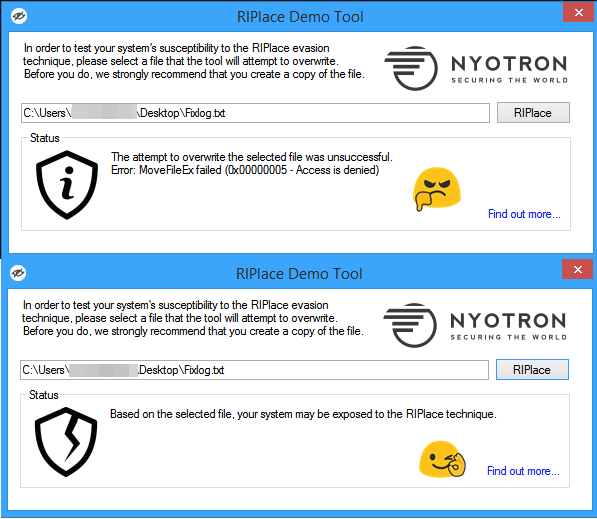
Task: Click the crossed-eye title bar icon, upper window
Action: tap(19, 16)
